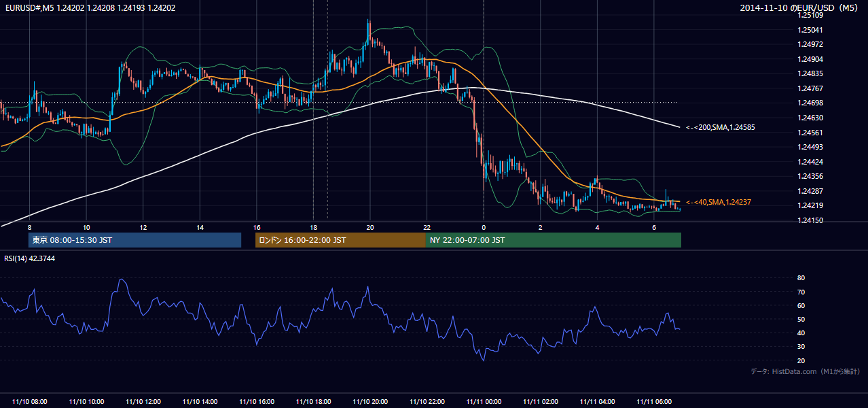Click price axis value 1.24424
Viewport: 868px width, 408px height.
click(810, 162)
